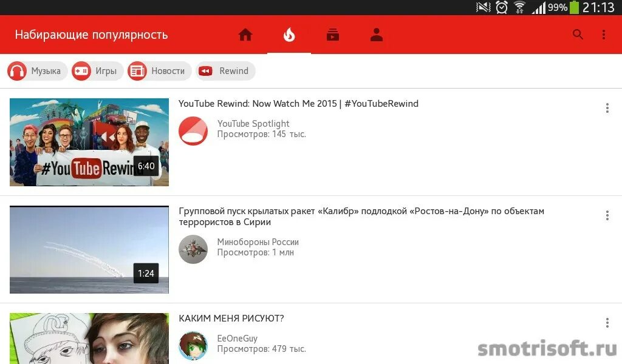Open title КАКИМ МЕНЯ РИСУЮТ?

coord(231,318)
